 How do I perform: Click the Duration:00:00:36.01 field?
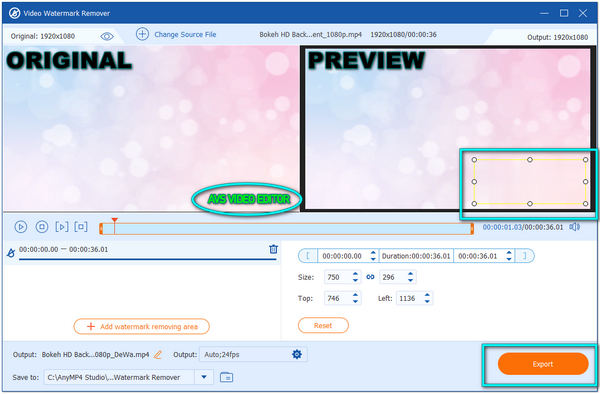(x=416, y=256)
